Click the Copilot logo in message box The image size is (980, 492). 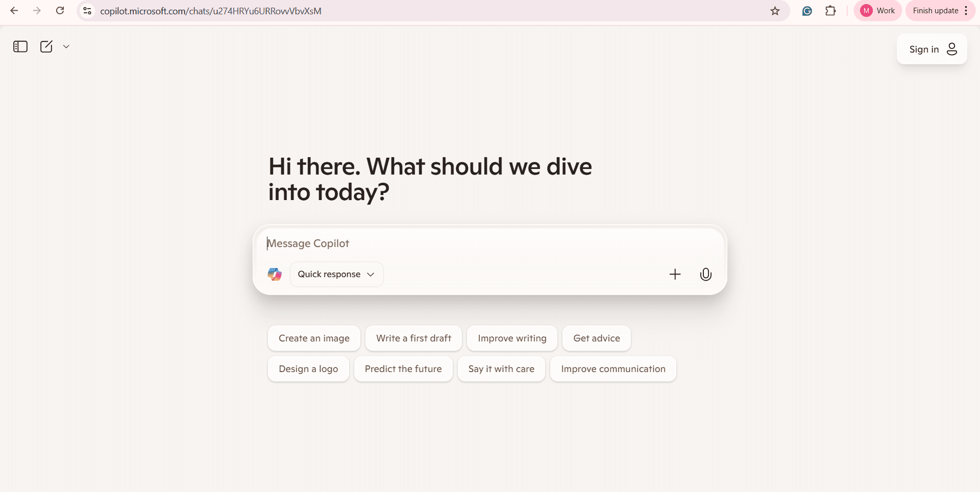click(275, 274)
